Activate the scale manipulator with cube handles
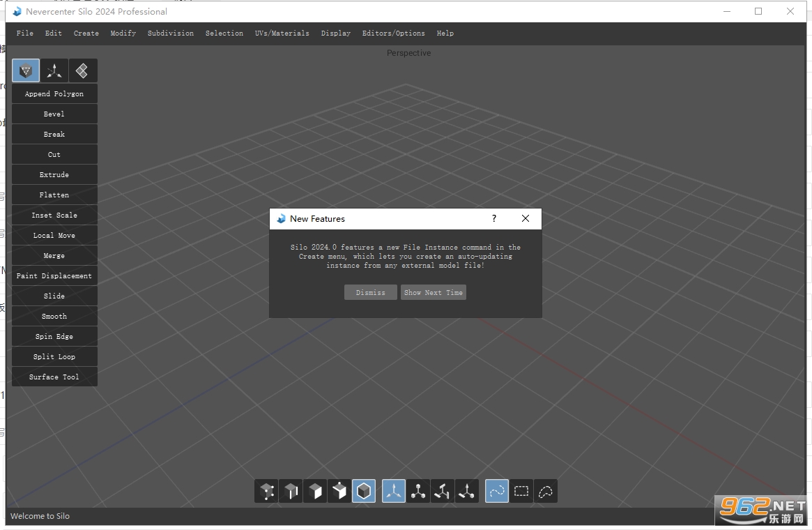Screen dimensions: 812x530 tap(418, 491)
